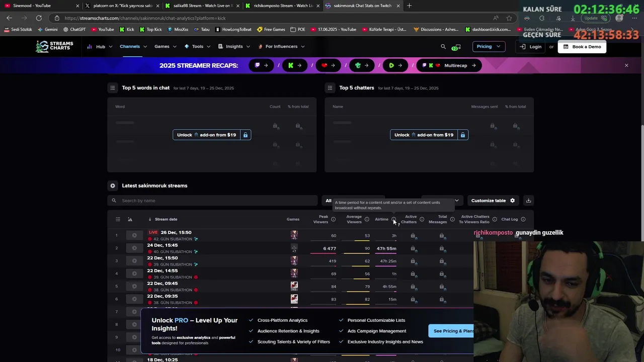
Task: Expand the Tools menu dropdown
Action: point(198,46)
